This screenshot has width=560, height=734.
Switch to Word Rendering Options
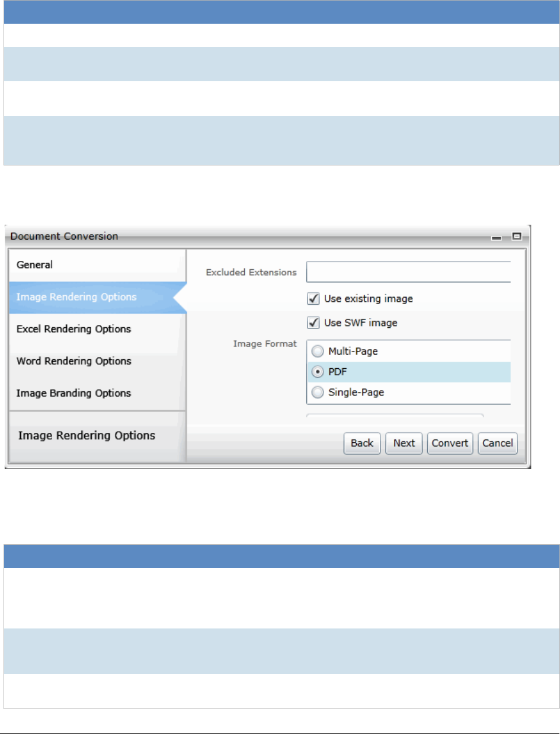click(98, 361)
